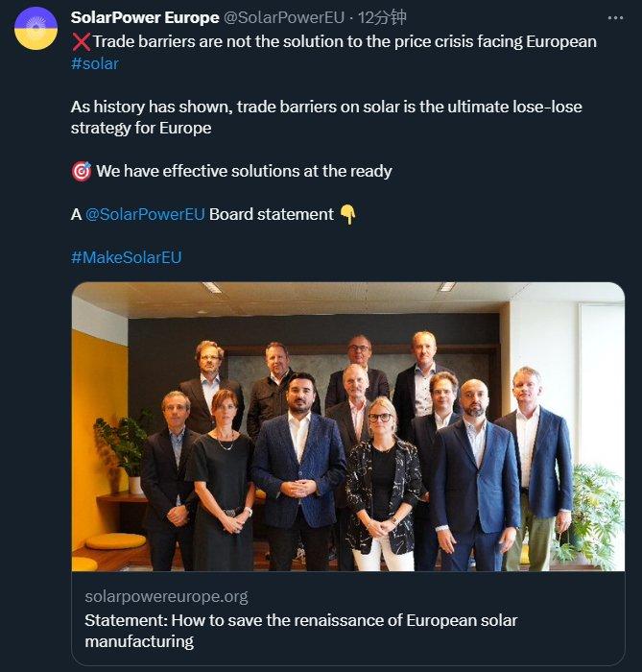Screen dimensions: 642x672
Task: Click the 'Board statement' text
Action: pos(271,214)
